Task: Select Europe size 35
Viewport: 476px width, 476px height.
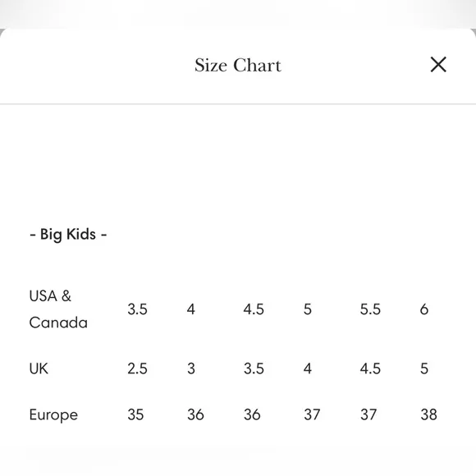Action: coord(135,414)
